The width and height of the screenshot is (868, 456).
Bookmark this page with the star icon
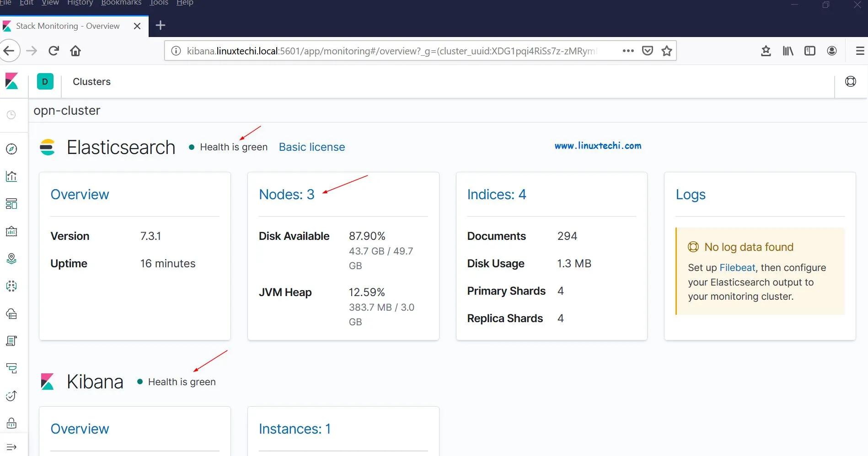[x=666, y=51]
